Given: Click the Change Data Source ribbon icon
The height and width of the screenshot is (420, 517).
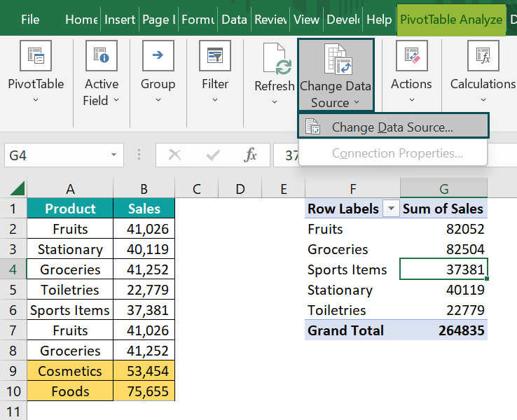Looking at the screenshot, I should pos(338,59).
